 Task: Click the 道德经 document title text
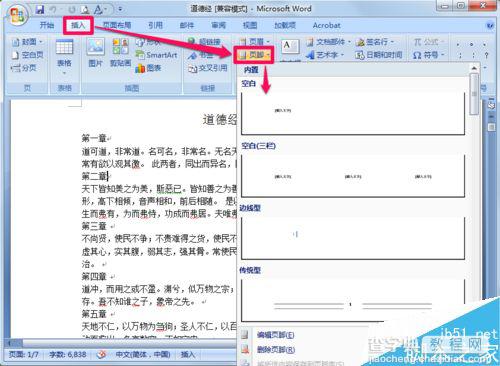220,120
